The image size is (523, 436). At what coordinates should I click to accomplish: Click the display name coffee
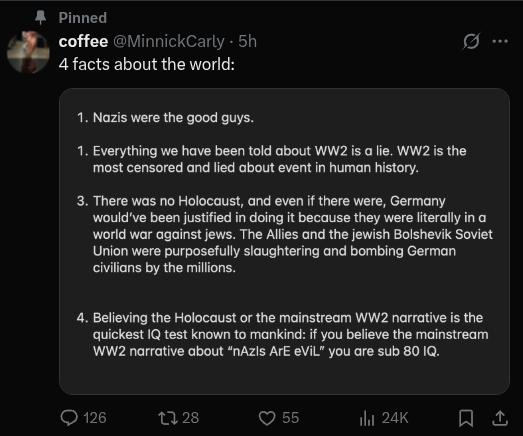(x=83, y=41)
